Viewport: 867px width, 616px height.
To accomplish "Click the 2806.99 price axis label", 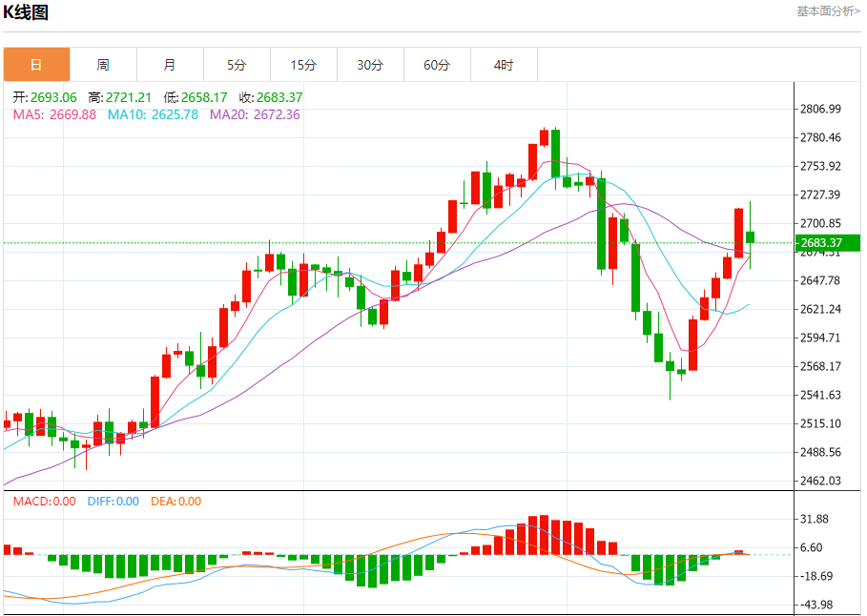I will click(820, 110).
